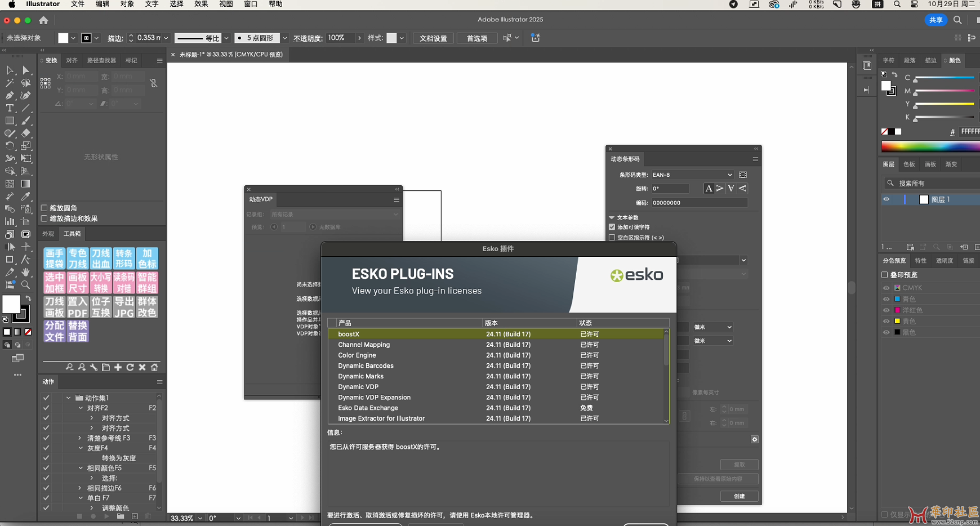Image resolution: width=980 pixels, height=526 pixels.
Task: Click the 智能群组 toolbox button
Action: pyautogui.click(x=147, y=283)
